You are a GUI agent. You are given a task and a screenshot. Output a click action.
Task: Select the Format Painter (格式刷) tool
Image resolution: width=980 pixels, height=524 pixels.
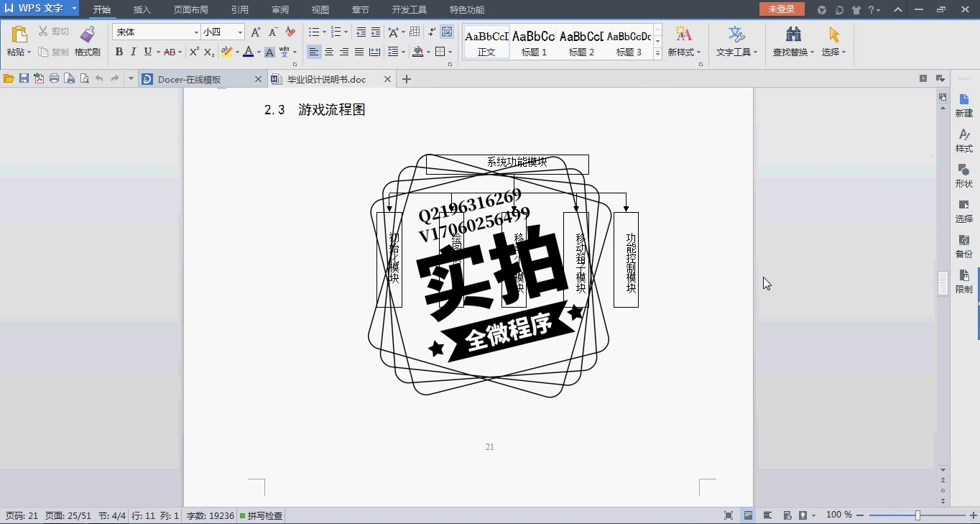88,42
